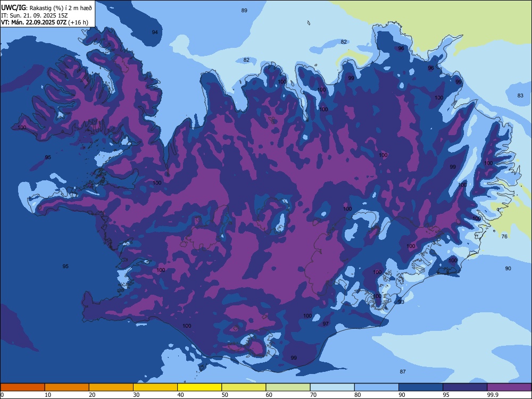This screenshot has width=532, height=399.
Task: Click the pale yellow 50–60 legend swatch
Action: pos(244,387)
